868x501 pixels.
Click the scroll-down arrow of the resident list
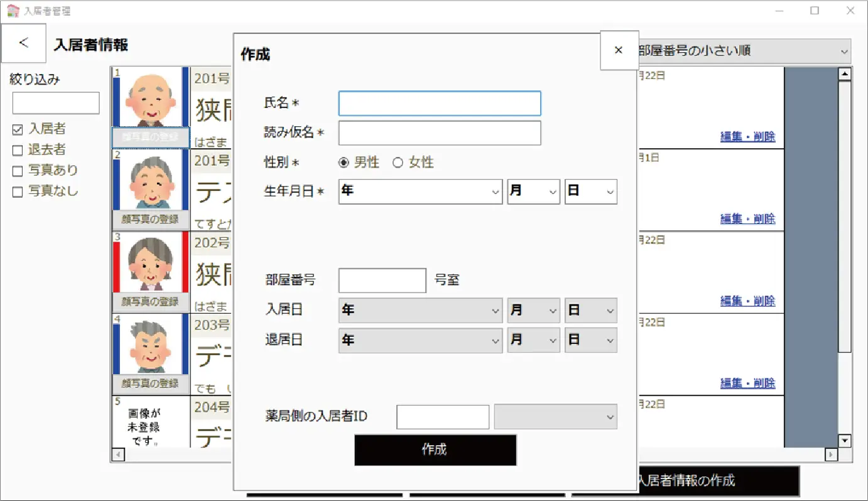click(x=845, y=441)
